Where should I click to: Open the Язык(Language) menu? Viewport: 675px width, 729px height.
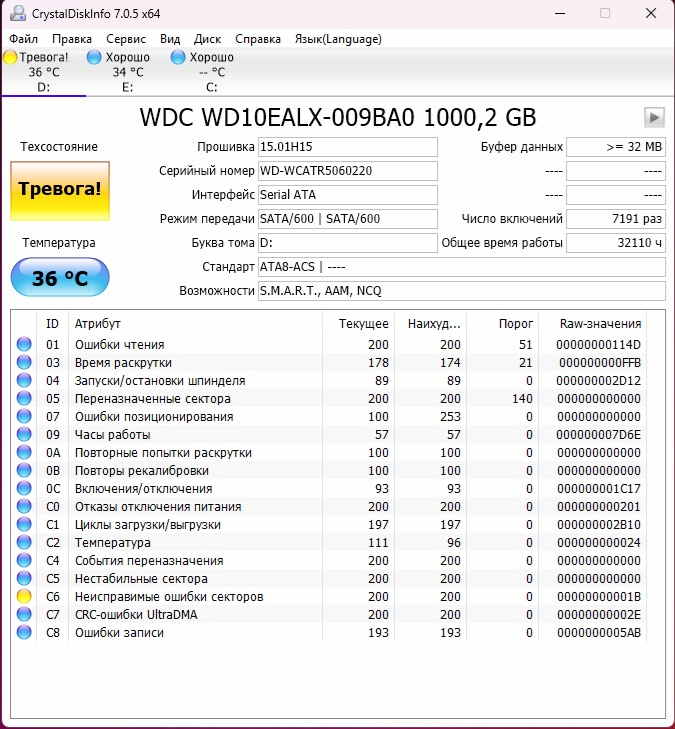[x=338, y=39]
